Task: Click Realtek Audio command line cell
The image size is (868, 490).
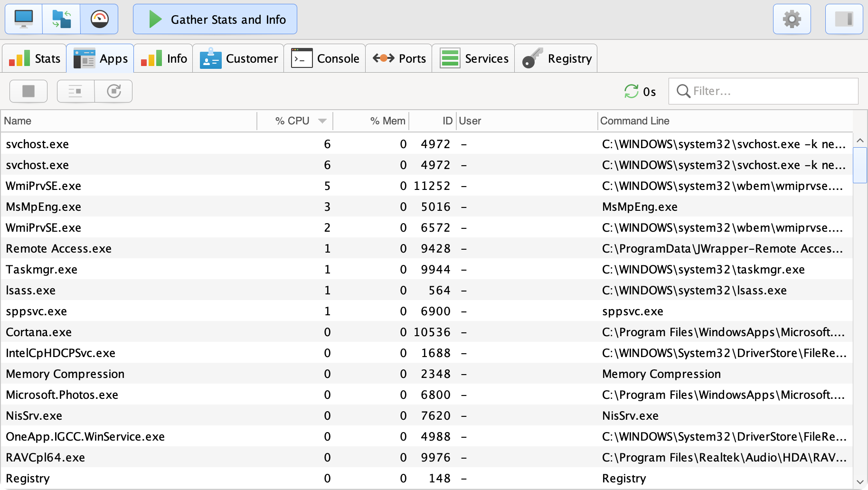Action: [724, 457]
